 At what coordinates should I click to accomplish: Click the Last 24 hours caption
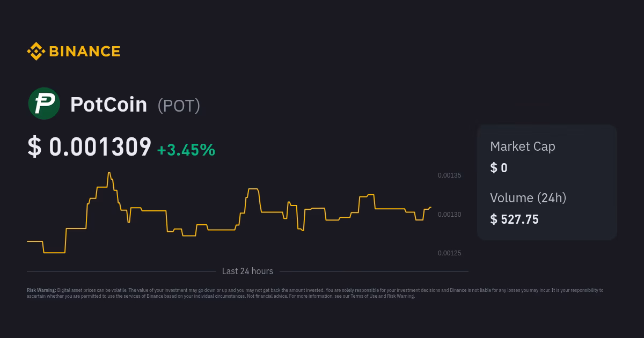pos(247,271)
